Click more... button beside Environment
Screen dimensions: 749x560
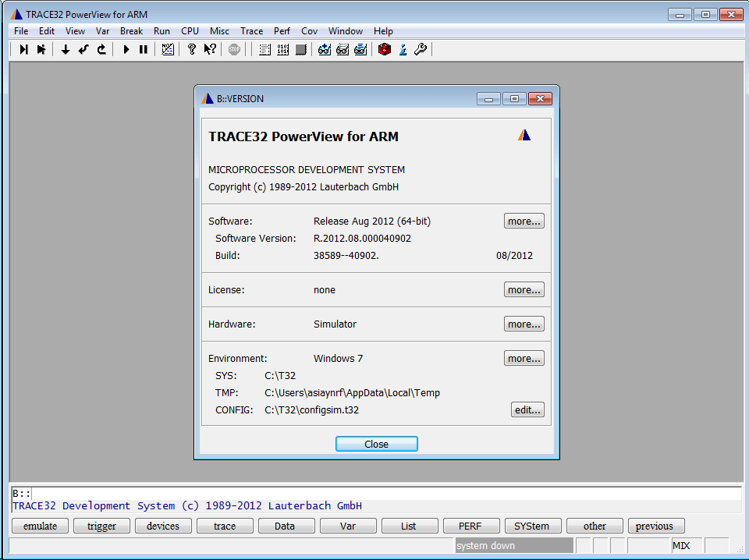(x=524, y=359)
